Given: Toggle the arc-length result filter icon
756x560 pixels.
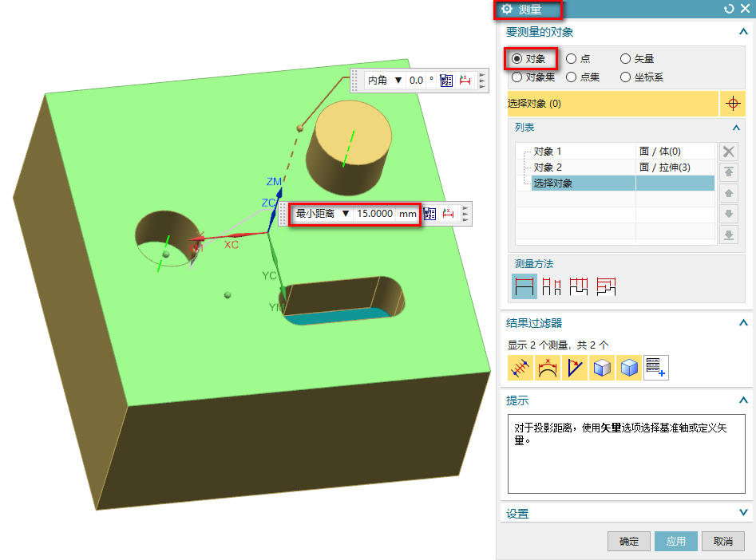Looking at the screenshot, I should click(548, 368).
